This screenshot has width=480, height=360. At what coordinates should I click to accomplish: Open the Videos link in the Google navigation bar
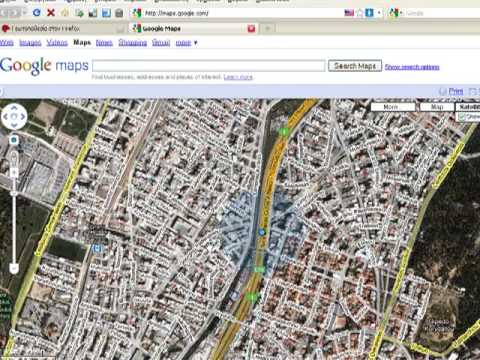click(57, 43)
